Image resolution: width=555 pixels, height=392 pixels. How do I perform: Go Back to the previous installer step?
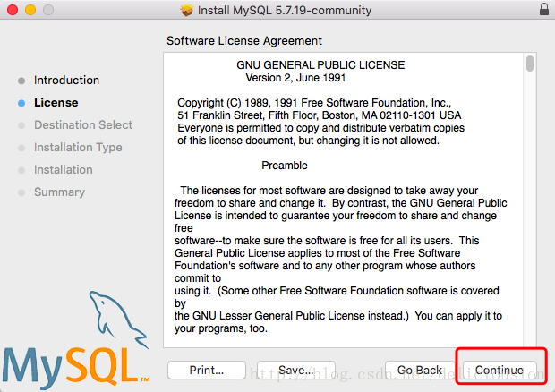pos(419,370)
